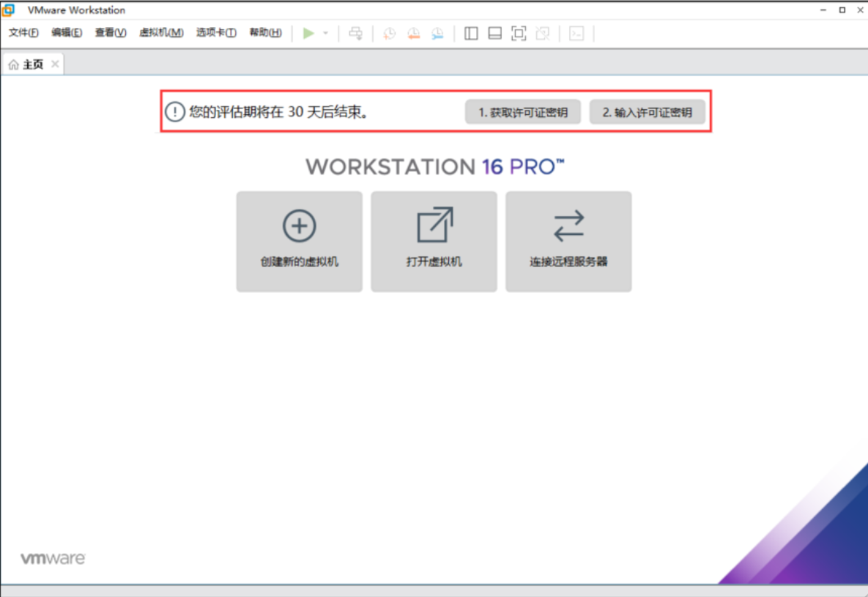The height and width of the screenshot is (597, 868).
Task: Close the 主页 tab
Action: click(x=55, y=64)
